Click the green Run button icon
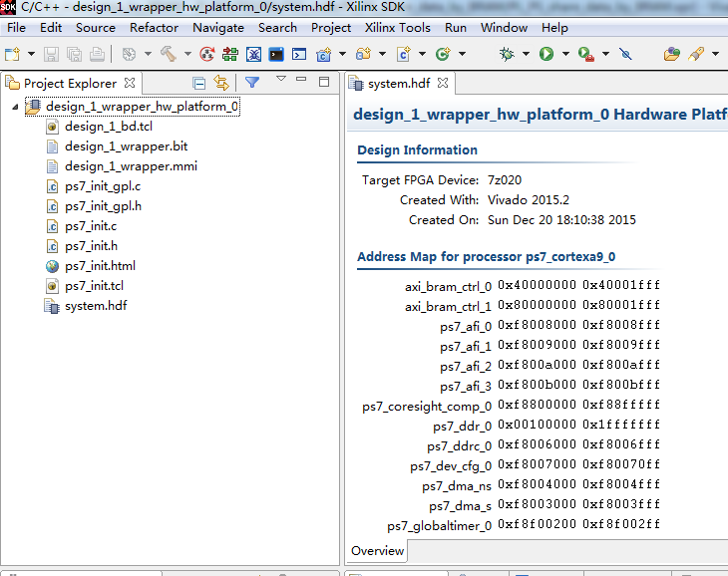728x576 pixels. [x=546, y=54]
